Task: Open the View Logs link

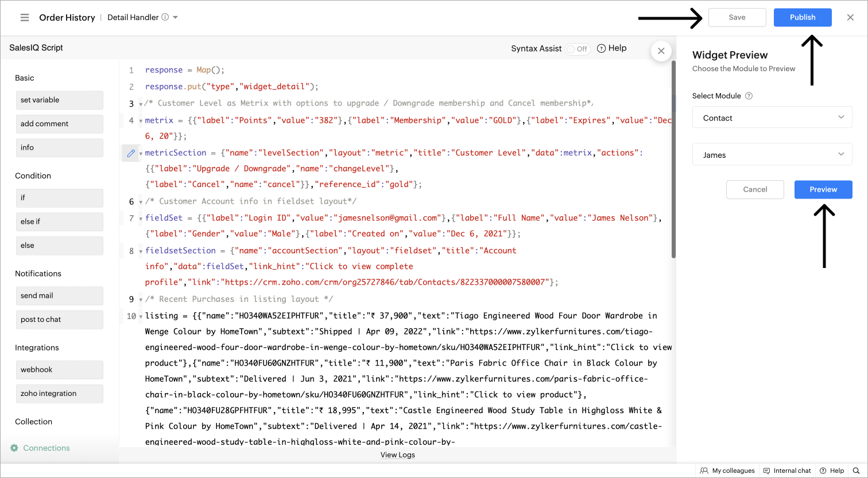Action: click(x=397, y=455)
